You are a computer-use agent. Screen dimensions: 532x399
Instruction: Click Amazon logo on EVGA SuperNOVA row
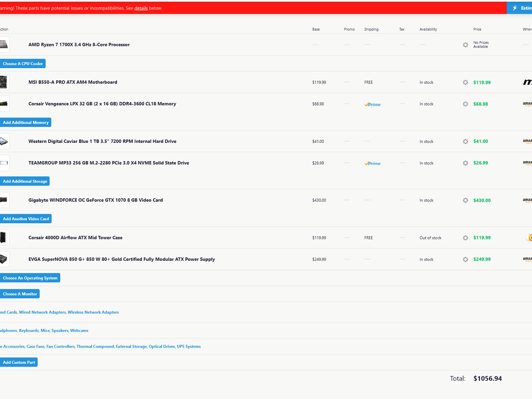pos(527,259)
